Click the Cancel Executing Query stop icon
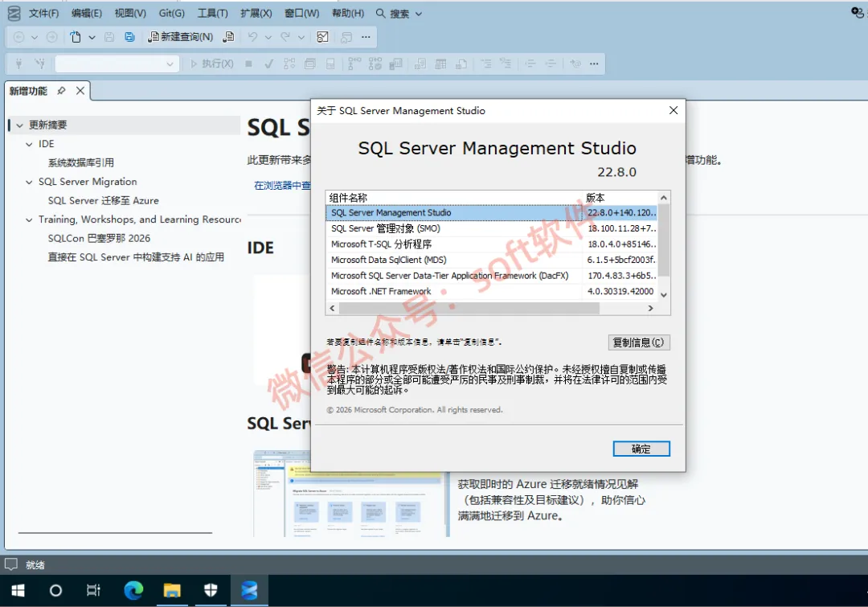This screenshot has height=607, width=868. [248, 64]
